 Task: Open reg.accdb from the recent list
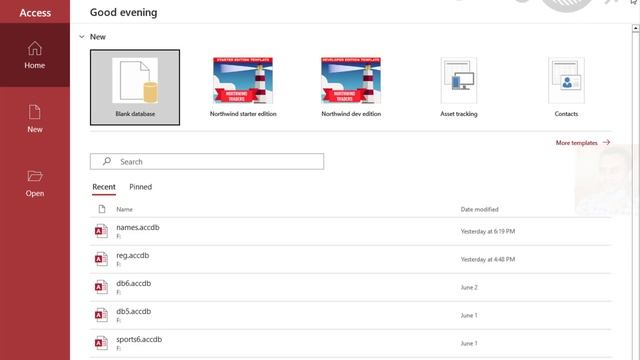click(x=351, y=260)
